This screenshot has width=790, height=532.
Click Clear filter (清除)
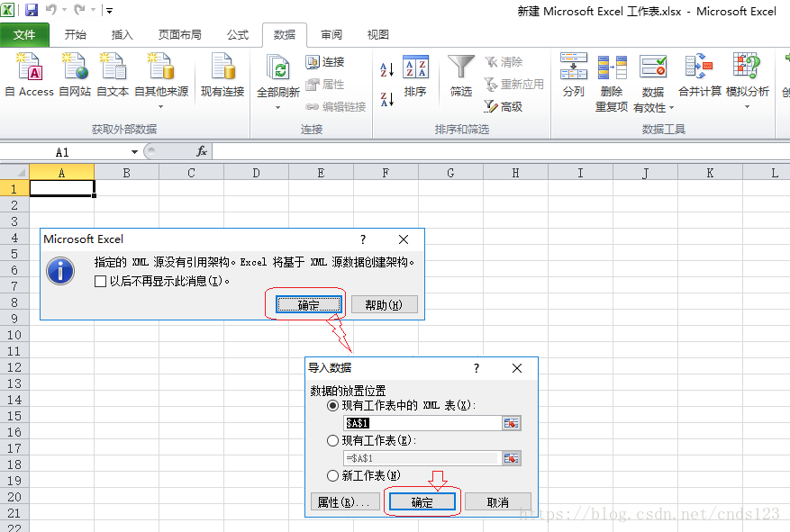coord(504,62)
